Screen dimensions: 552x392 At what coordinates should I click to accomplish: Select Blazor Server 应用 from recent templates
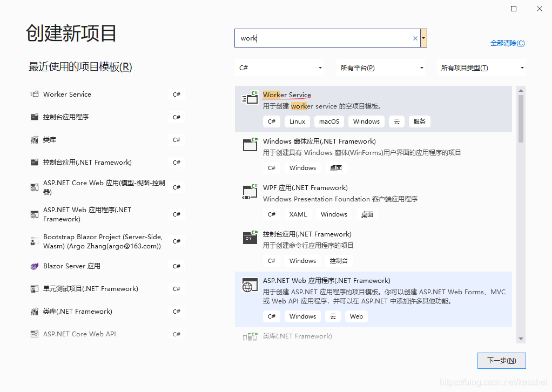pos(107,266)
